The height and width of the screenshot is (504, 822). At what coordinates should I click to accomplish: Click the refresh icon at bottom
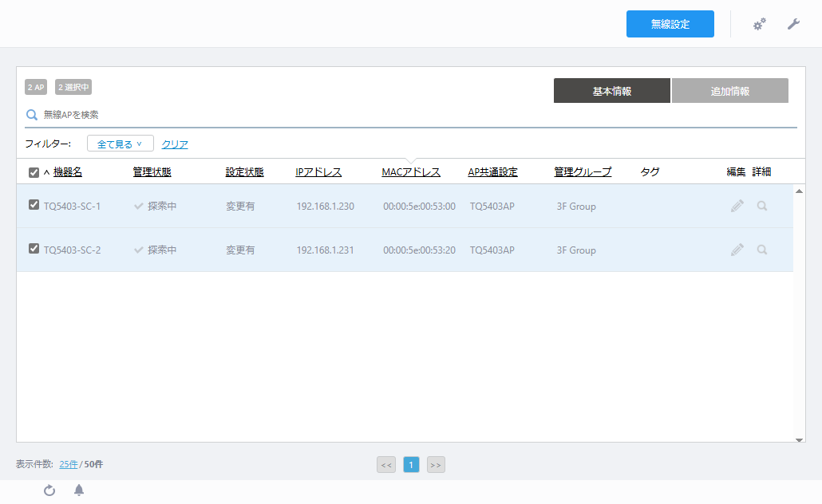[49, 490]
